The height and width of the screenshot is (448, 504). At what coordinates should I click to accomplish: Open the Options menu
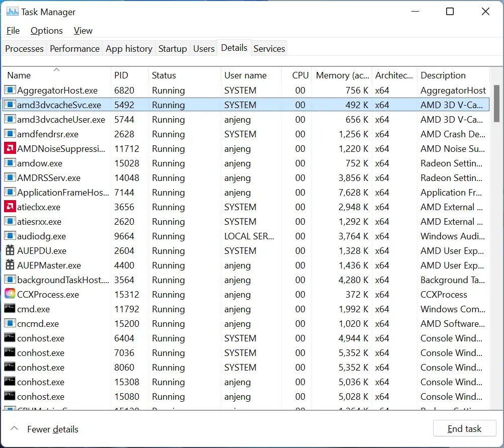(47, 31)
